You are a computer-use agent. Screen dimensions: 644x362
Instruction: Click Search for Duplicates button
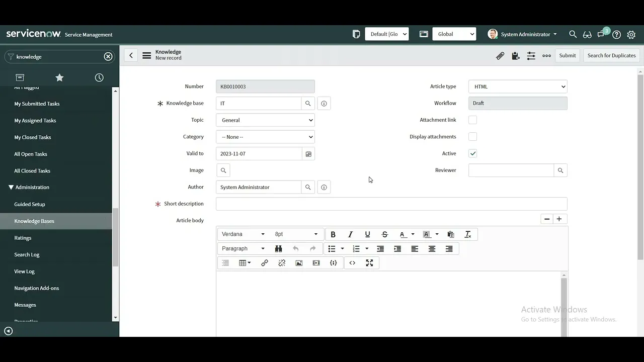(x=611, y=56)
